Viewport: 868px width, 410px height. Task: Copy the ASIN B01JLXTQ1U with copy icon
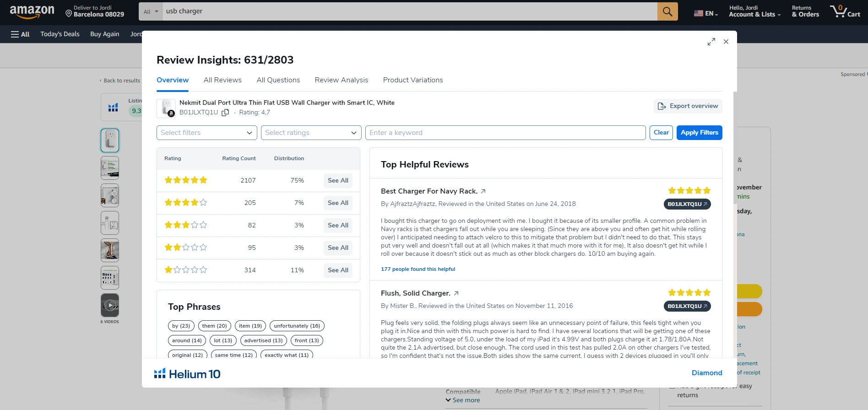(225, 113)
